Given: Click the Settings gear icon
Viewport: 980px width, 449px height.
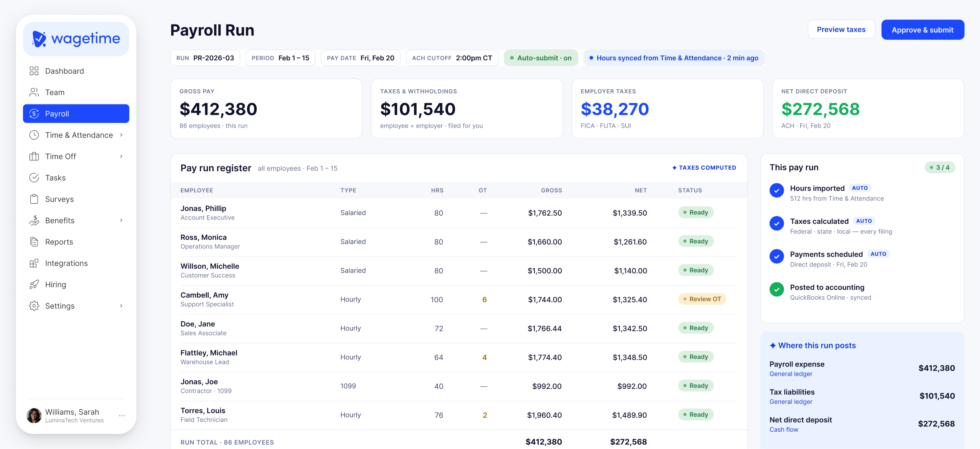Looking at the screenshot, I should tap(34, 306).
